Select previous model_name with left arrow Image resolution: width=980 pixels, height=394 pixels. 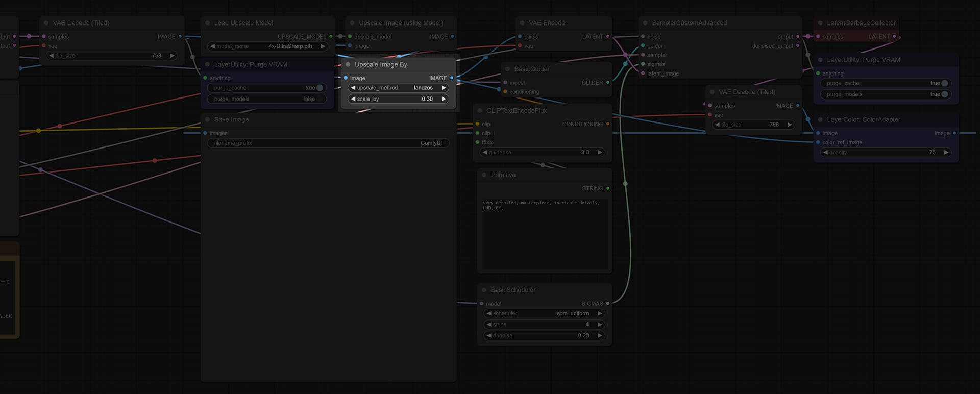pyautogui.click(x=212, y=46)
